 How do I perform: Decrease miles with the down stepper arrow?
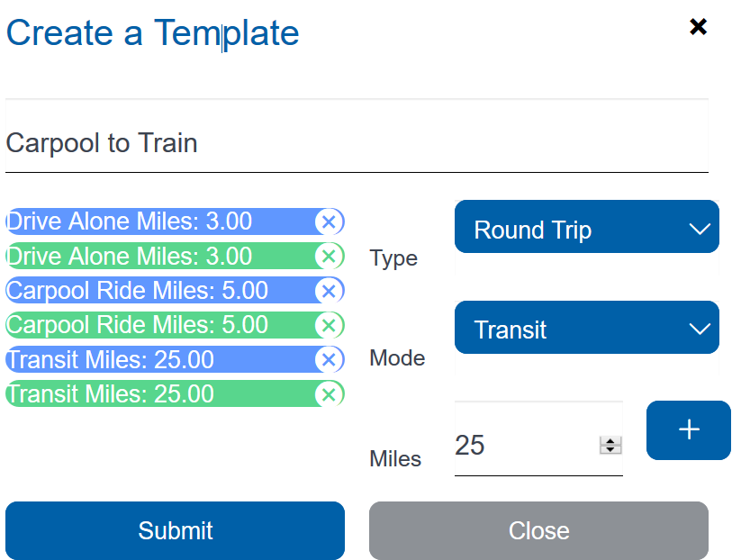tap(611, 449)
